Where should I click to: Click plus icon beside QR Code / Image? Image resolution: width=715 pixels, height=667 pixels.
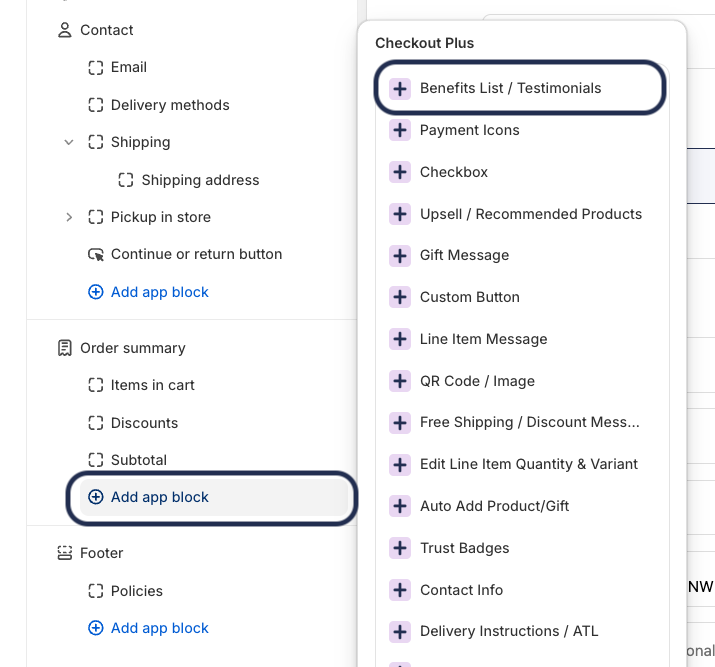pyautogui.click(x=400, y=381)
